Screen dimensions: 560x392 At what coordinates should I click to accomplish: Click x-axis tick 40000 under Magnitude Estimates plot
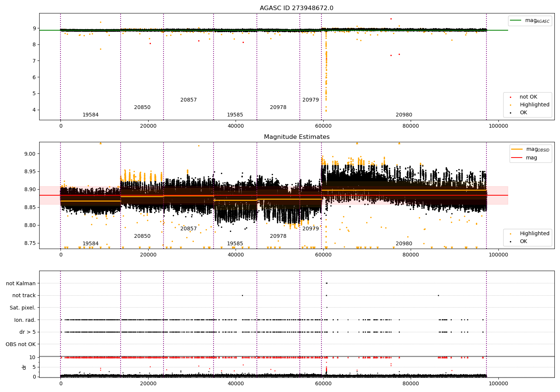(236, 255)
